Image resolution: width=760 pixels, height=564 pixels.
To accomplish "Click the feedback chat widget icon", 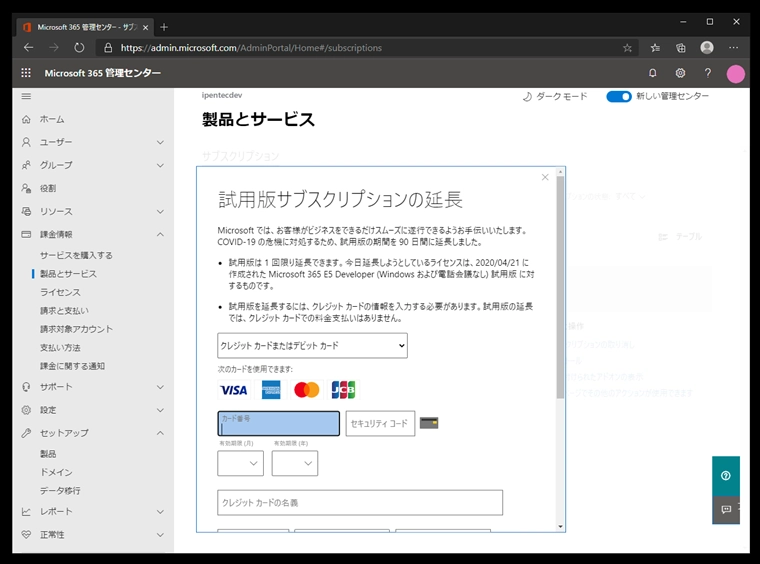I will click(x=726, y=510).
